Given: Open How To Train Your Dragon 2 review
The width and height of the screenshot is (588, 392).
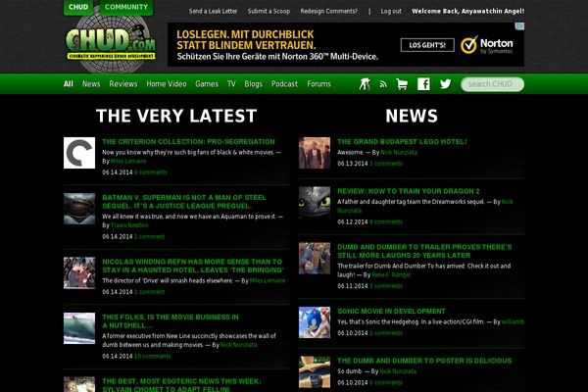Looking at the screenshot, I should pyautogui.click(x=409, y=191).
